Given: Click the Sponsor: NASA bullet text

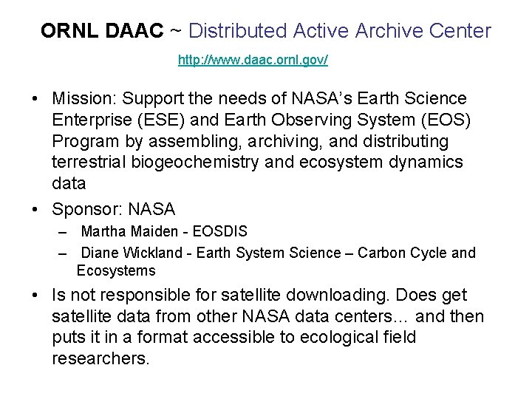Looking at the screenshot, I should click(x=113, y=209).
